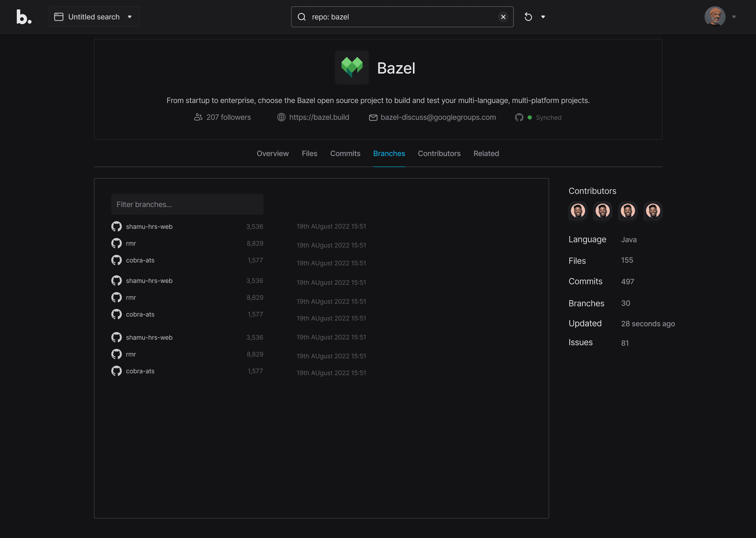Click GitHub icon of second shamu-hrs-web row
Image resolution: width=756 pixels, height=538 pixels.
[117, 281]
